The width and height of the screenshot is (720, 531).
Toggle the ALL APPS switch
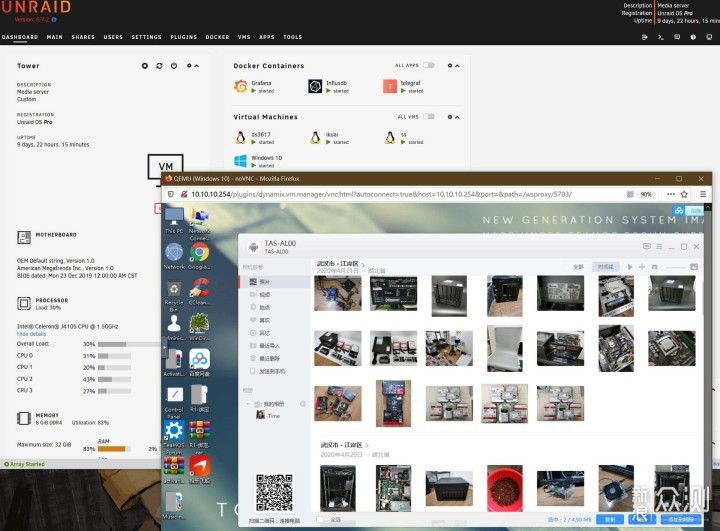click(x=429, y=65)
